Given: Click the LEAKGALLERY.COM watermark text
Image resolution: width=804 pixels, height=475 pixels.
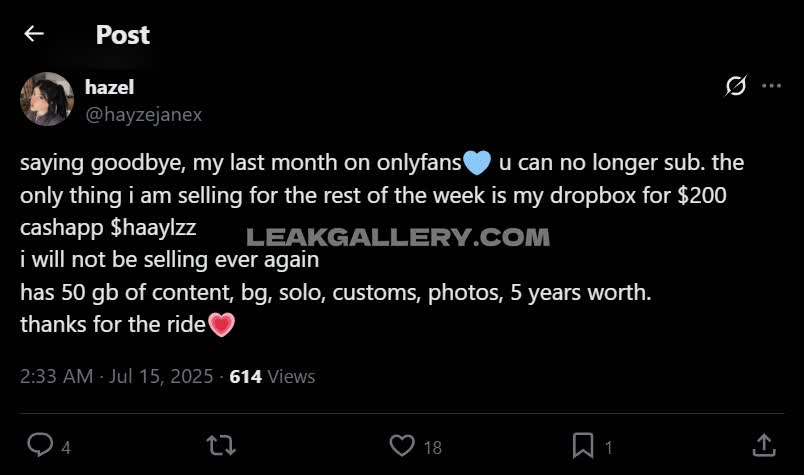Looking at the screenshot, I should [397, 237].
